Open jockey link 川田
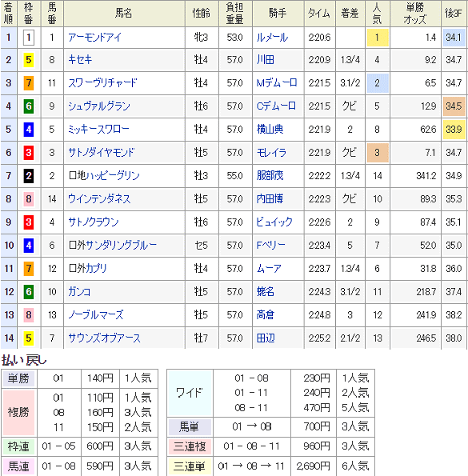The width and height of the screenshot is (468, 476). [266, 59]
